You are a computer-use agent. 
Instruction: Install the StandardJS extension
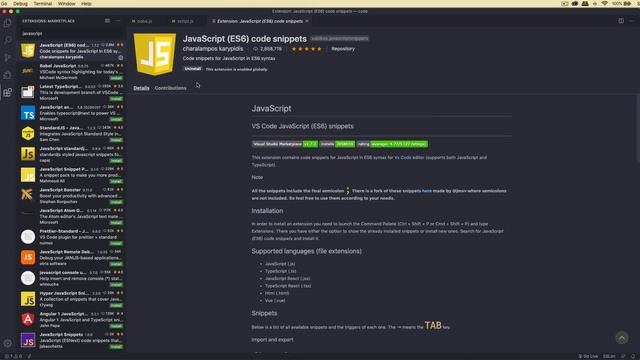point(116,140)
